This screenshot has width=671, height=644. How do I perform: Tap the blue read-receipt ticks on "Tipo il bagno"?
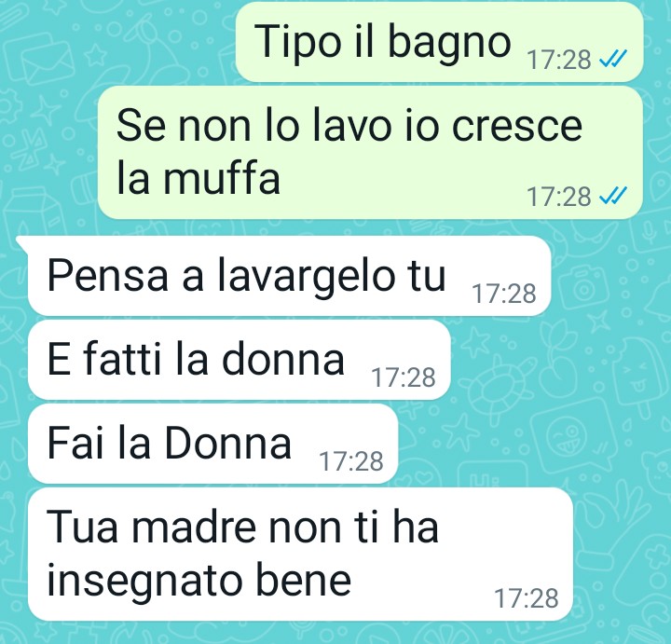click(x=613, y=59)
